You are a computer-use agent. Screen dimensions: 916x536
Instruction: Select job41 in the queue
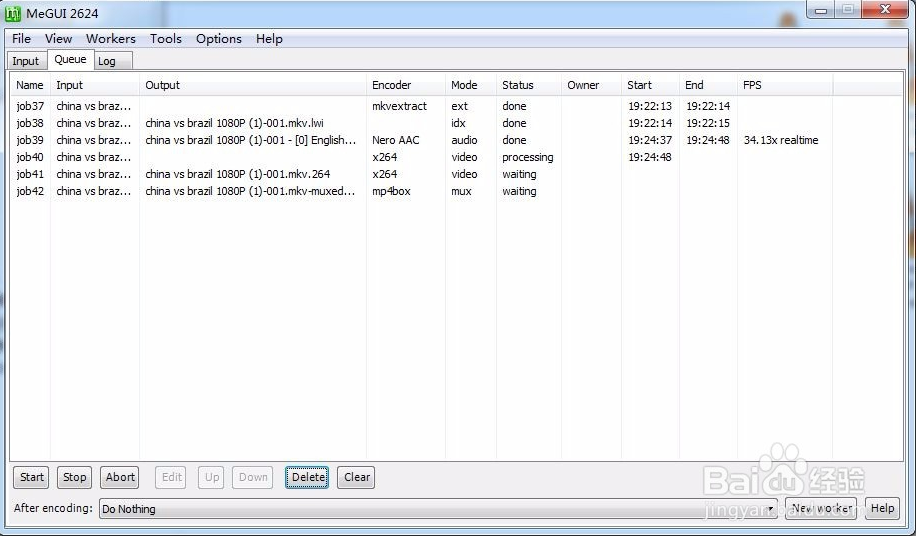click(x=30, y=174)
